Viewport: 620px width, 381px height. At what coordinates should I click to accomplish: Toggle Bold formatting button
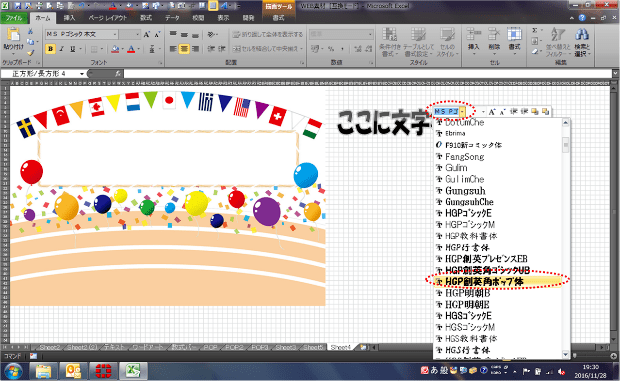click(x=50, y=49)
